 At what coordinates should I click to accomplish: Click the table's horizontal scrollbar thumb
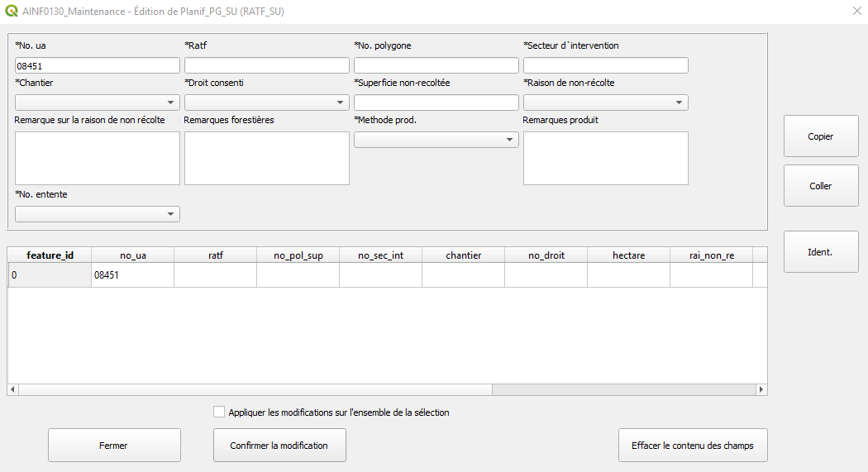click(x=255, y=389)
